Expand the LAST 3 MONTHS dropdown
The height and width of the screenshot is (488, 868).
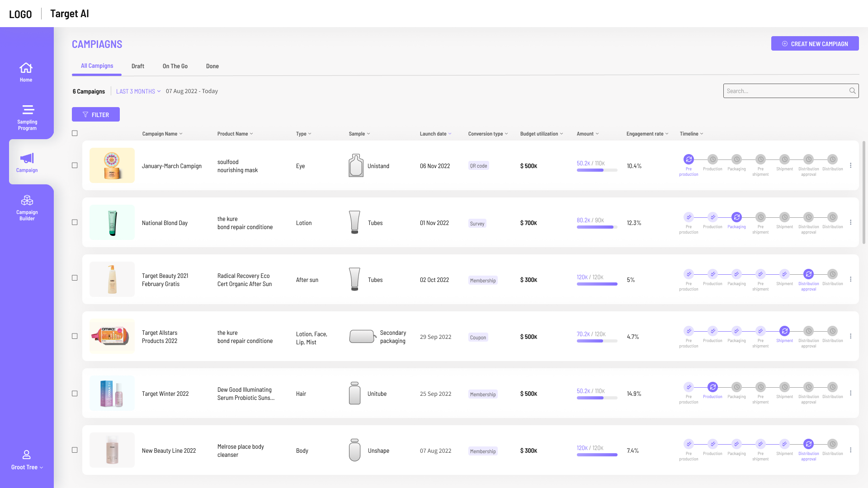138,91
